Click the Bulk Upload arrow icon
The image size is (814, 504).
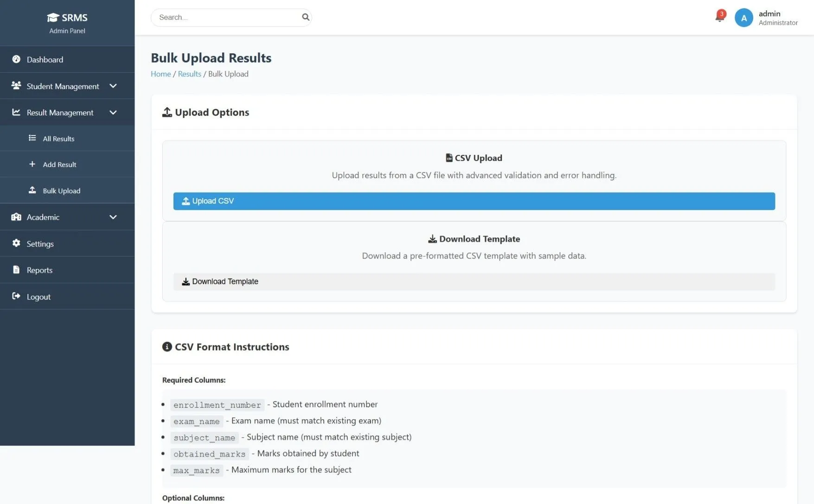[32, 190]
